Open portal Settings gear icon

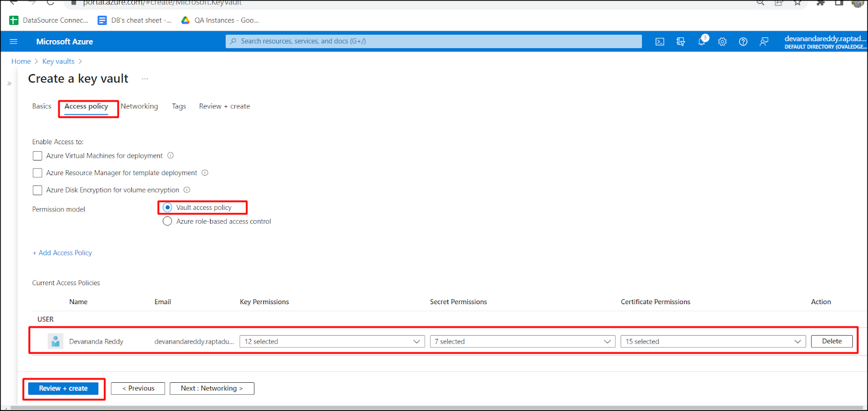click(x=722, y=42)
